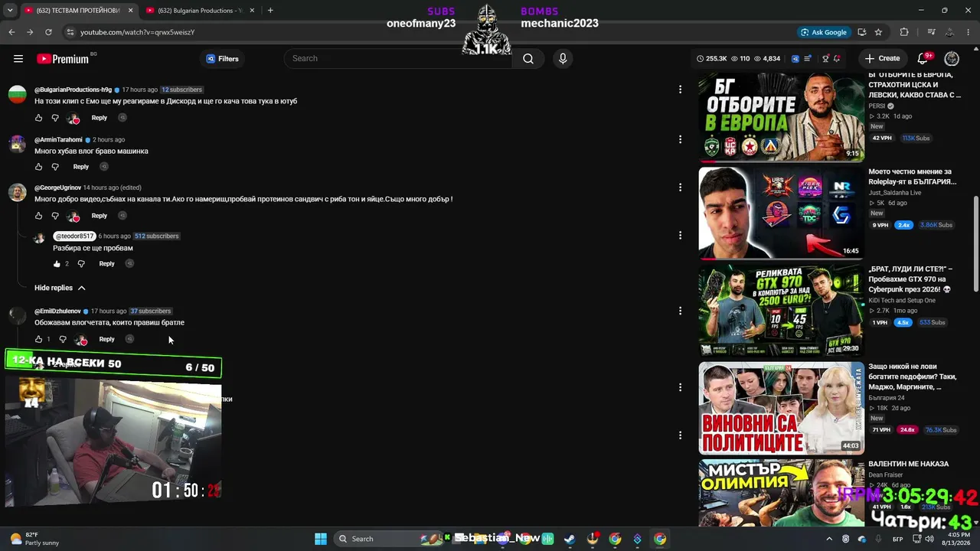Show hidden system tray icons

point(829,539)
